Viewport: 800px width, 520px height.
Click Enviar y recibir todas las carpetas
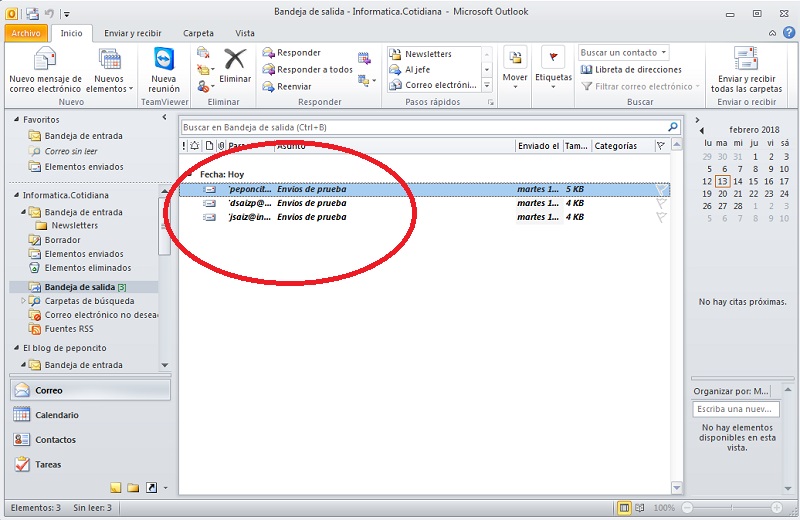pos(746,70)
